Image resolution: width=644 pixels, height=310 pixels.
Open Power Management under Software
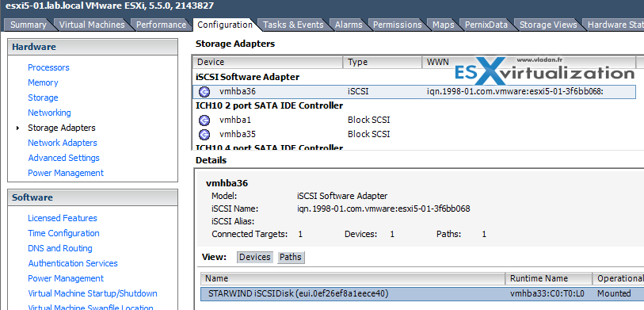(66, 278)
